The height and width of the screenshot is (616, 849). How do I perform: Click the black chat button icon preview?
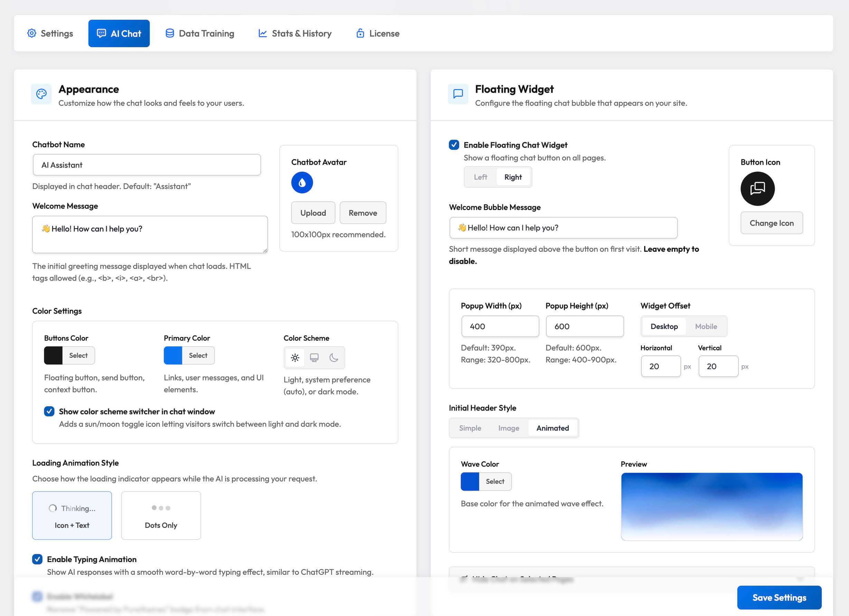coord(757,189)
